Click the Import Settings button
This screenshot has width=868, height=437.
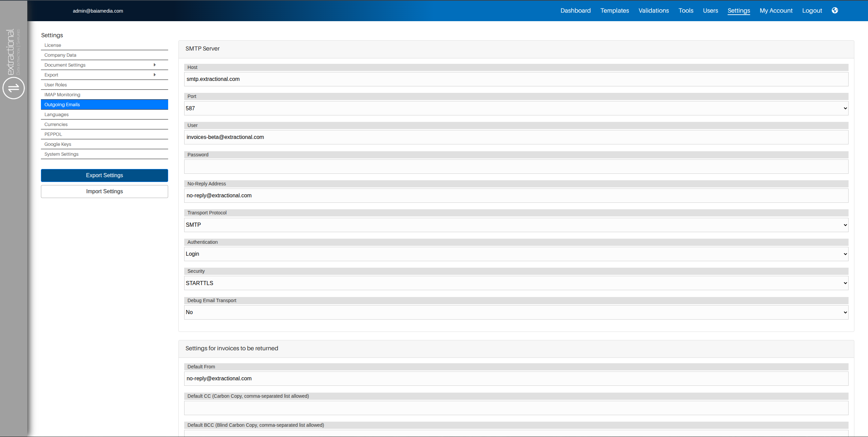[x=104, y=191]
